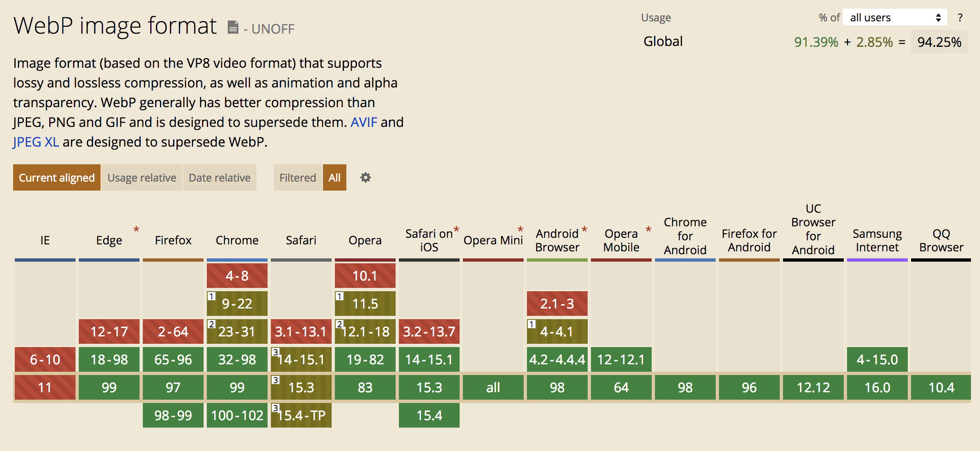
Task: Click note 1 marker on Android 4-4.1
Action: pos(532,324)
